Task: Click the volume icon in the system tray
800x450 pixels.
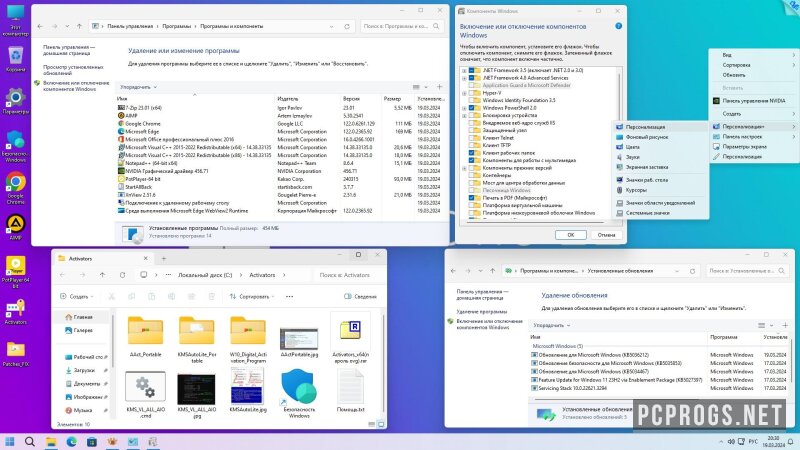Action: coord(731,441)
